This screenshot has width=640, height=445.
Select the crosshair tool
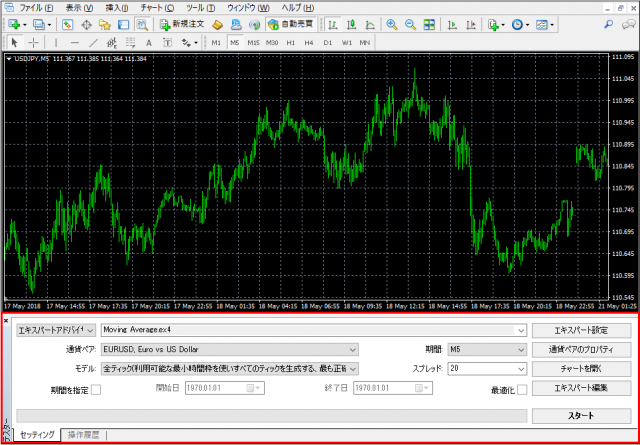point(33,42)
